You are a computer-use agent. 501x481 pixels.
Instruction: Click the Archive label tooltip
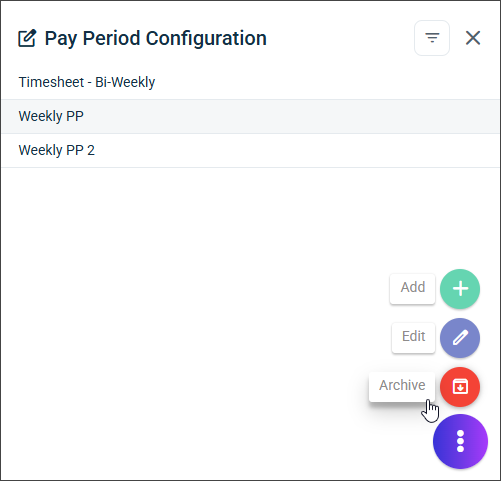click(x=402, y=387)
